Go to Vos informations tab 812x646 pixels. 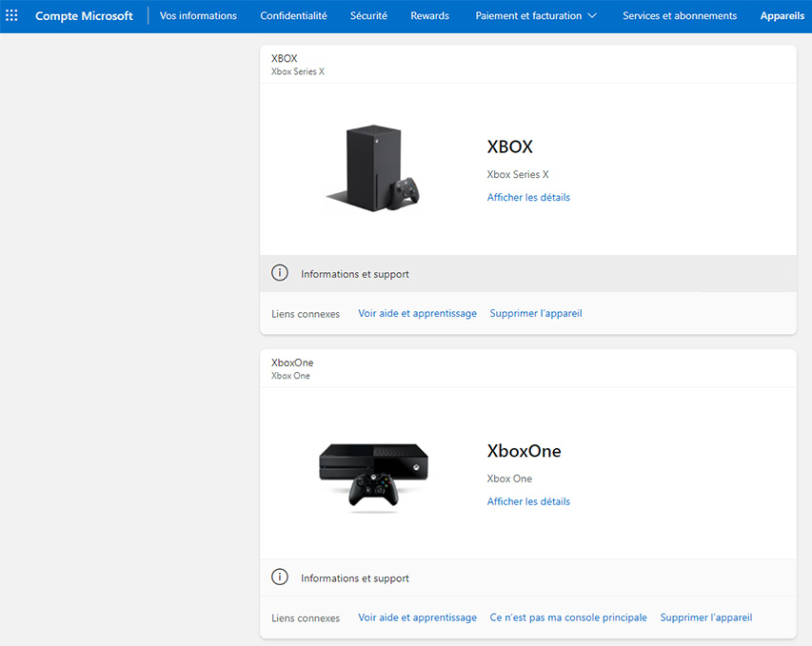coord(198,16)
